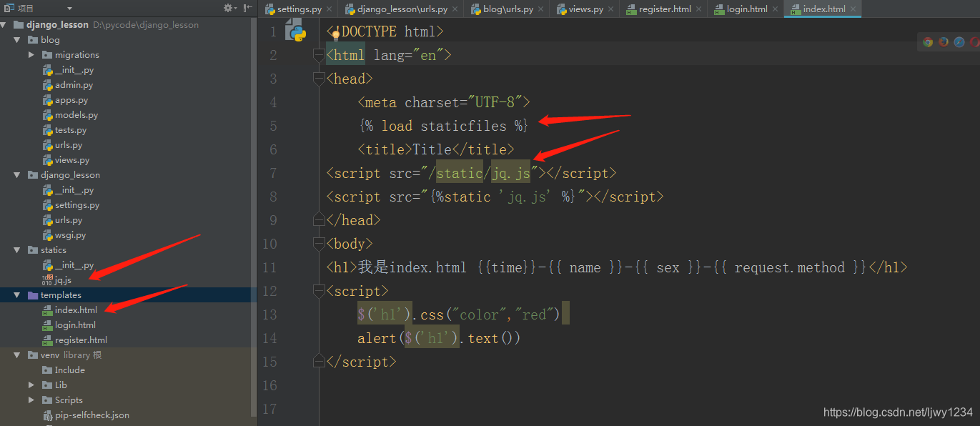Open page preview in Firefox browser icon
The height and width of the screenshot is (426, 980).
tap(944, 42)
